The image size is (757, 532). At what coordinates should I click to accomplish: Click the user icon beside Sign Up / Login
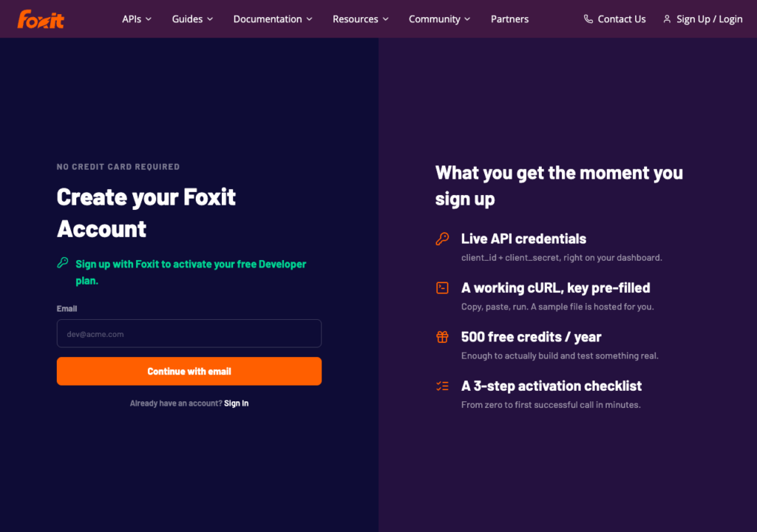[667, 19]
